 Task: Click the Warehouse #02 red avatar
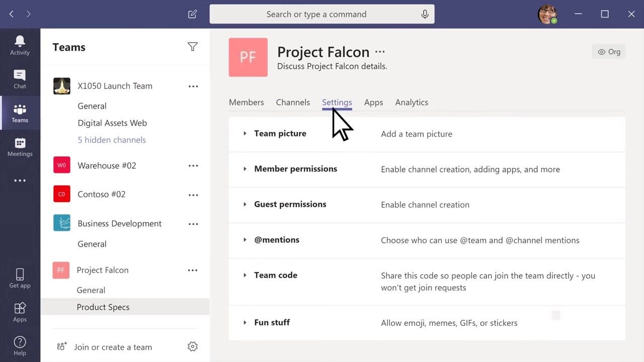pyautogui.click(x=62, y=165)
